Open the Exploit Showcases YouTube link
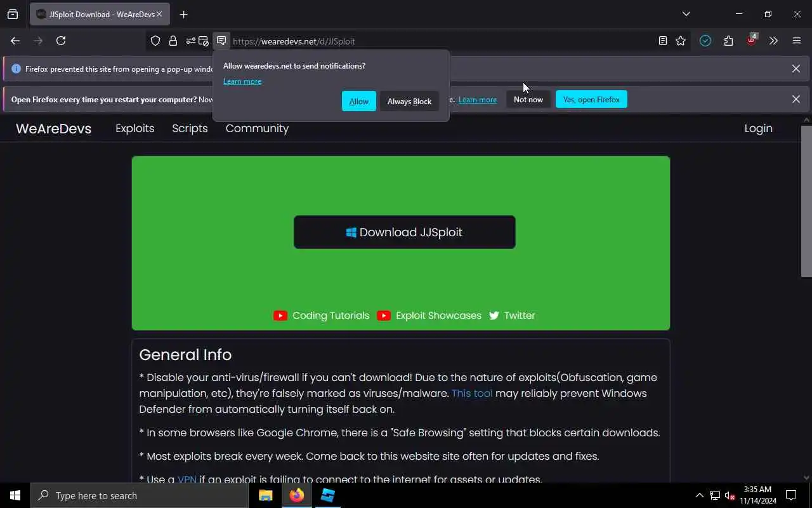Viewport: 812px width, 508px height. [x=429, y=316]
